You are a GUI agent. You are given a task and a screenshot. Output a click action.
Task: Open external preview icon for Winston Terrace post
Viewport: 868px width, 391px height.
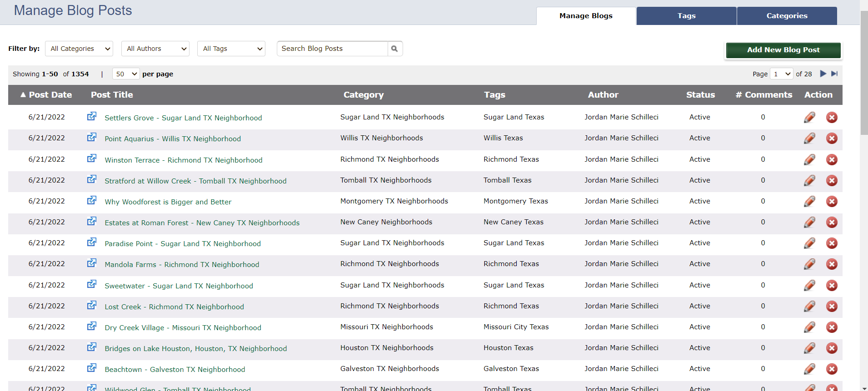pyautogui.click(x=92, y=158)
